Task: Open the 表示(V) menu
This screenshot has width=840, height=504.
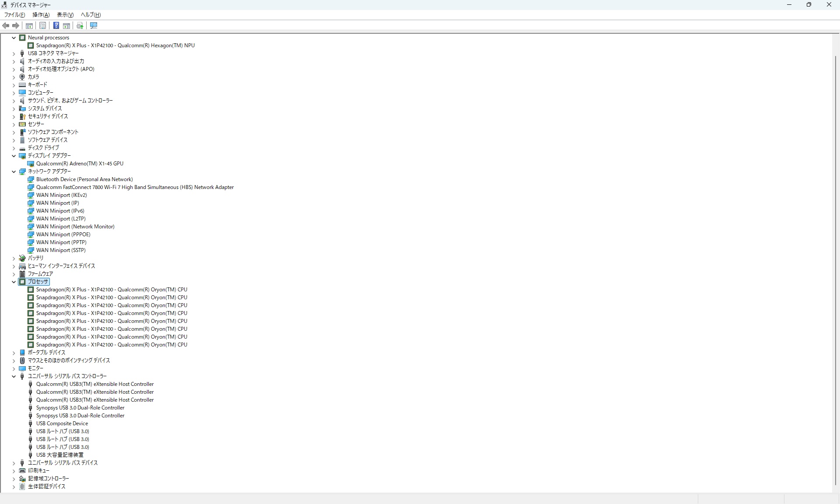Action: (65, 15)
